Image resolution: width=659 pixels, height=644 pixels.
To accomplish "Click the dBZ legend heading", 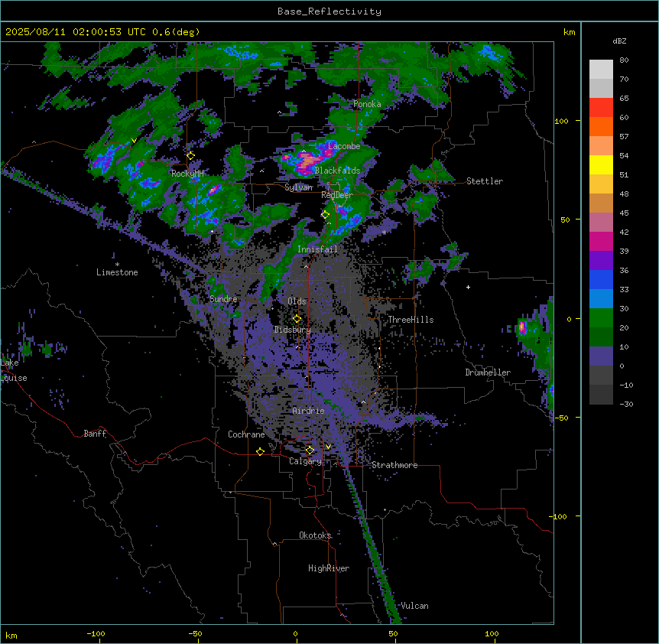I will pyautogui.click(x=619, y=41).
